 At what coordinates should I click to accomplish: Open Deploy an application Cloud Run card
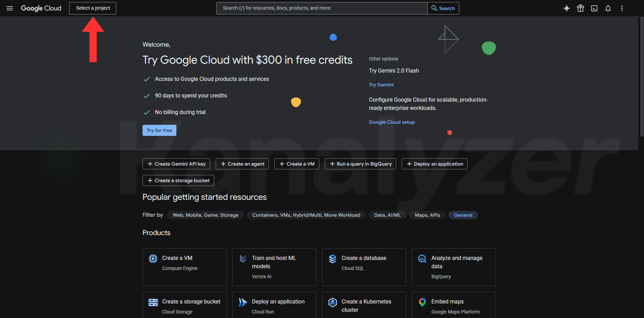click(274, 305)
